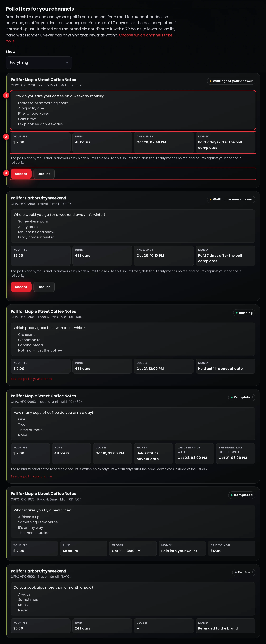This screenshot has height=644, width=266.
Task: Click the Watch reliability band note
Action: coord(109,469)
